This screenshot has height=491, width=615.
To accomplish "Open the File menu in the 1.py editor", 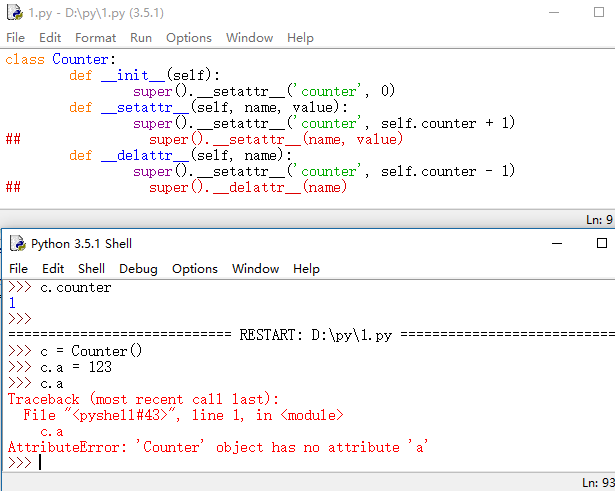I will pos(16,37).
